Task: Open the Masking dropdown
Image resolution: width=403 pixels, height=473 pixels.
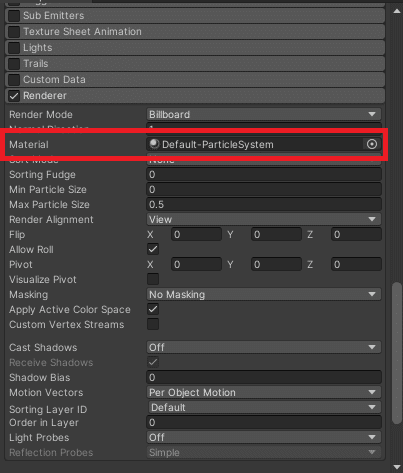Action: tap(264, 294)
